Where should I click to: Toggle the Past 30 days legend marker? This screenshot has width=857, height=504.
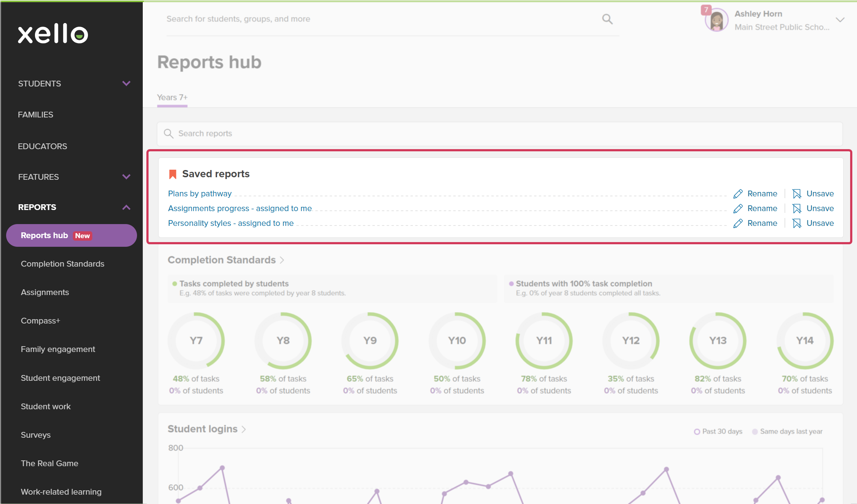(x=697, y=432)
